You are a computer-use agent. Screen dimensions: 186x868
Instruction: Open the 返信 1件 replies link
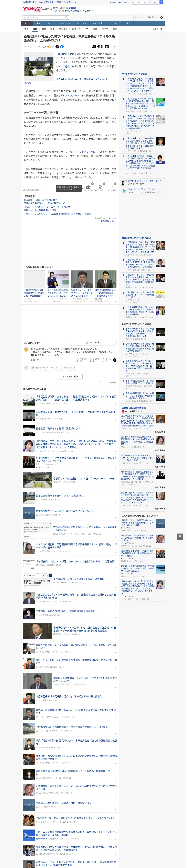coord(35,360)
